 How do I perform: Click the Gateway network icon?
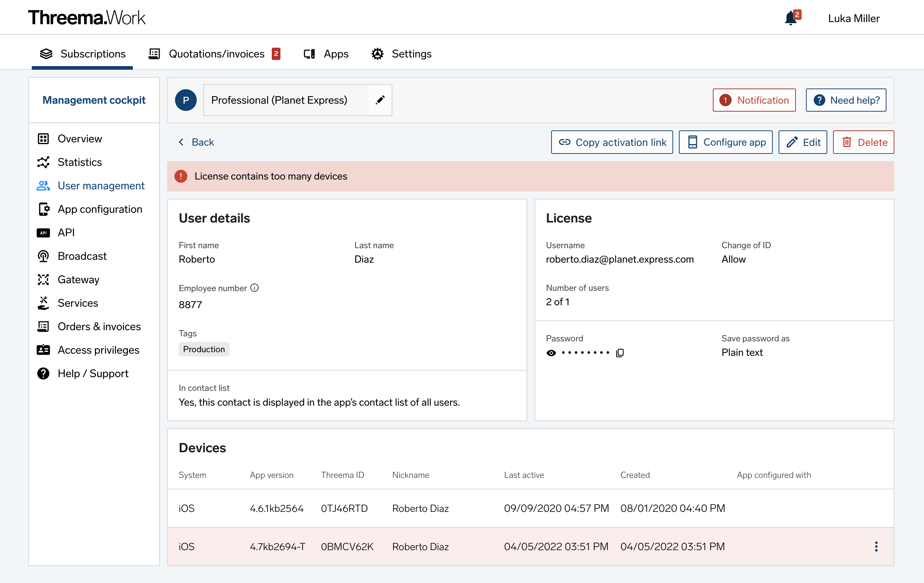[x=43, y=280]
